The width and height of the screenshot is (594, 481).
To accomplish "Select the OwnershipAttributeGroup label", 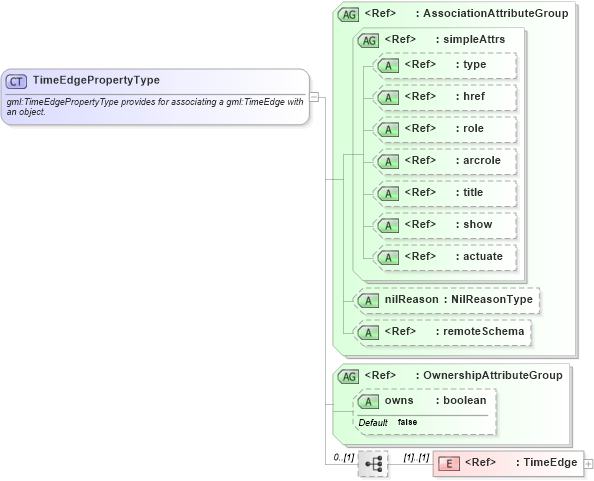I will point(492,375).
